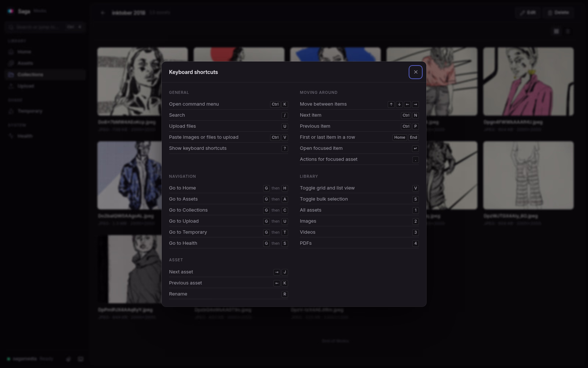
Task: Switch to grid view icon behind dialog
Action: (x=556, y=31)
